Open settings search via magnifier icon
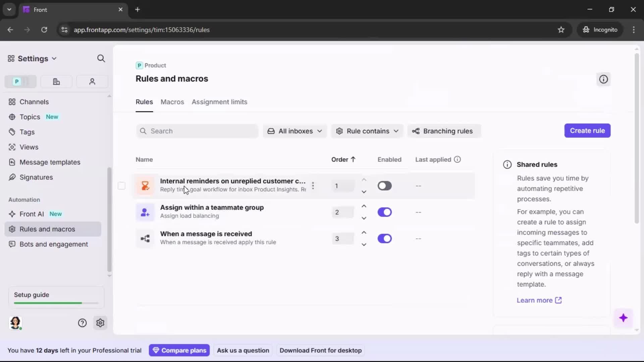 (101, 58)
